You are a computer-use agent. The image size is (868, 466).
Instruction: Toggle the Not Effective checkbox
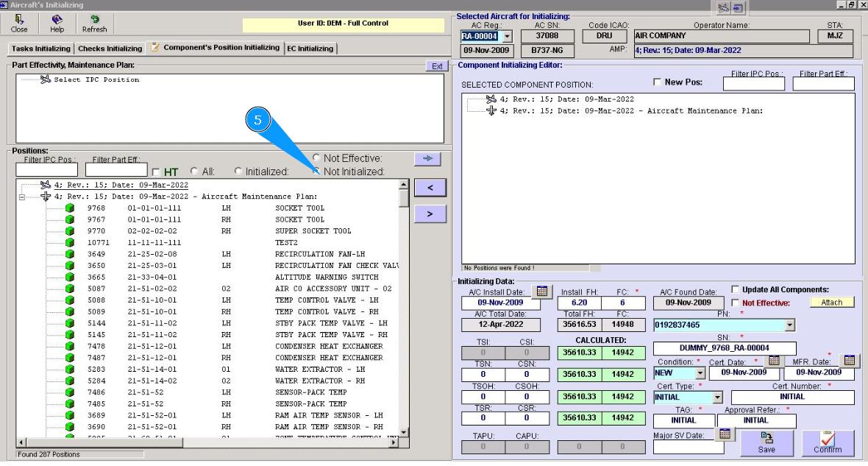(735, 303)
